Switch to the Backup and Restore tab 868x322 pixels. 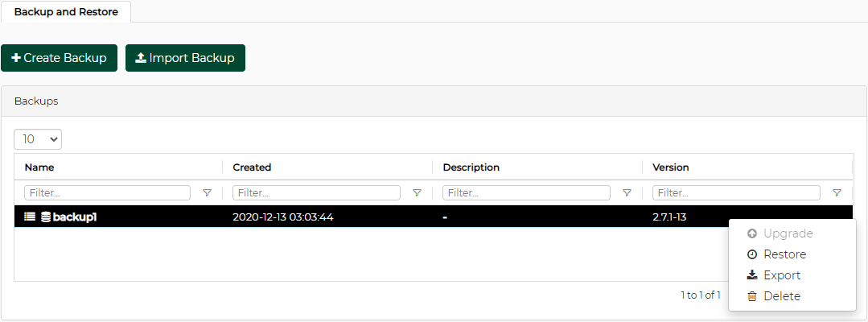click(66, 12)
